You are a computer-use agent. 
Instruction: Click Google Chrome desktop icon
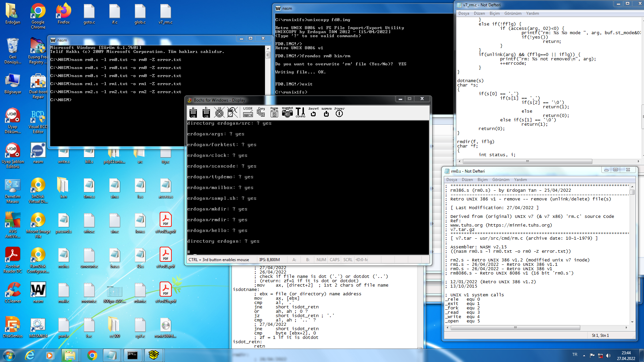pyautogui.click(x=38, y=16)
